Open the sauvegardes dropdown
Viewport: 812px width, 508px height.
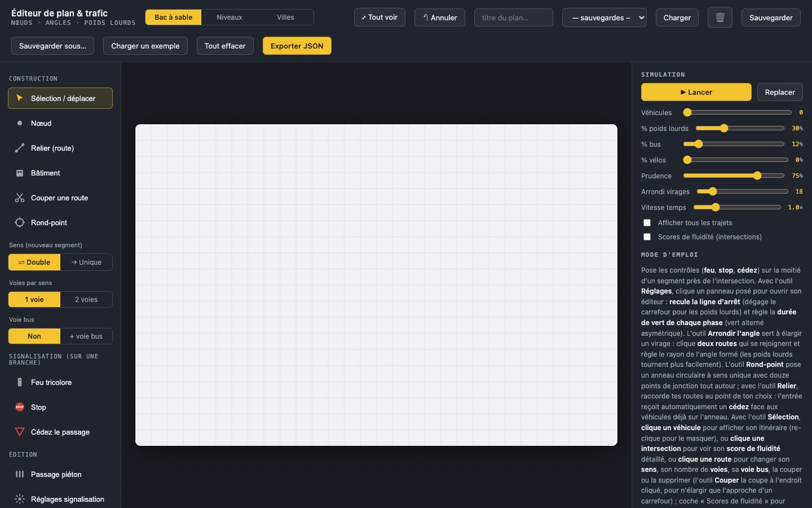tap(604, 17)
